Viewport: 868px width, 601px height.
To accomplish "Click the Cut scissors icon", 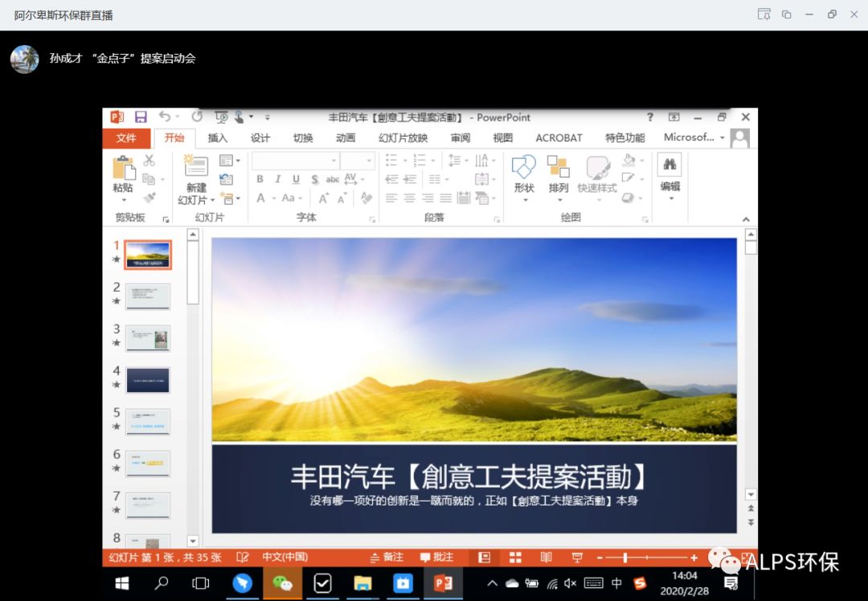I will point(149,161).
